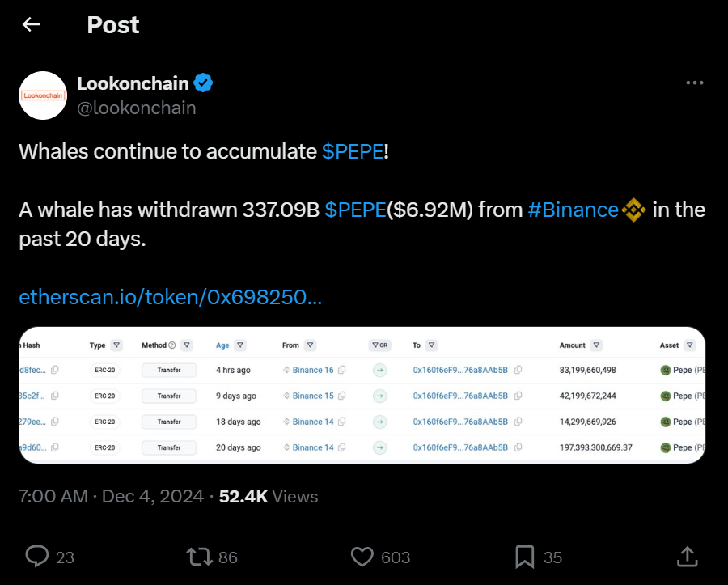Open the Etherscan transactions screenshot image
The width and height of the screenshot is (728, 585).
pyautogui.click(x=362, y=395)
